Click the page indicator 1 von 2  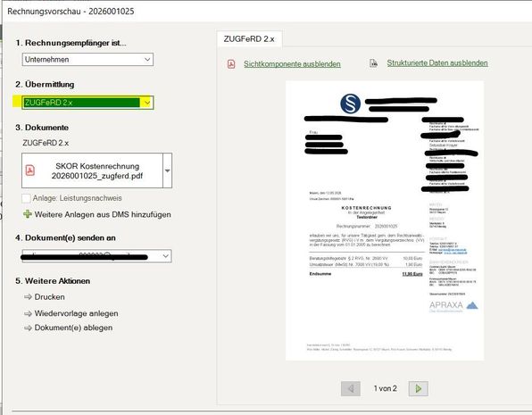click(385, 388)
